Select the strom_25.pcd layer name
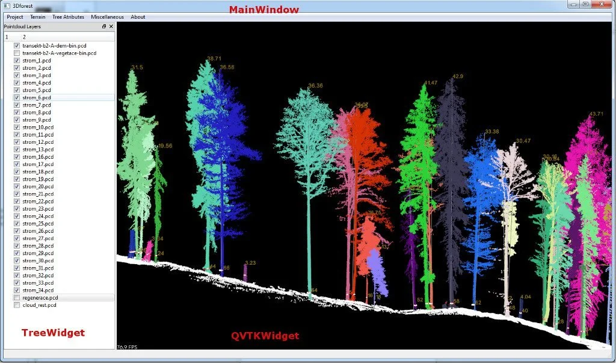The image size is (616, 364). coord(38,224)
